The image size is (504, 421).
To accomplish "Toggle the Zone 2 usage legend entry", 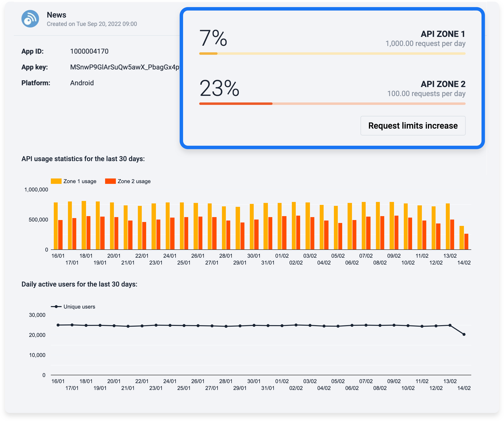I will coord(128,181).
